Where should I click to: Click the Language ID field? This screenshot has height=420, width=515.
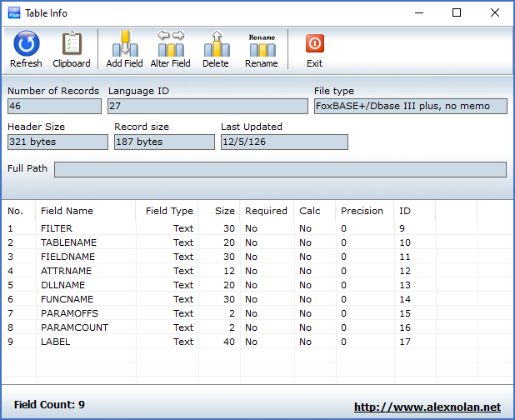(207, 106)
